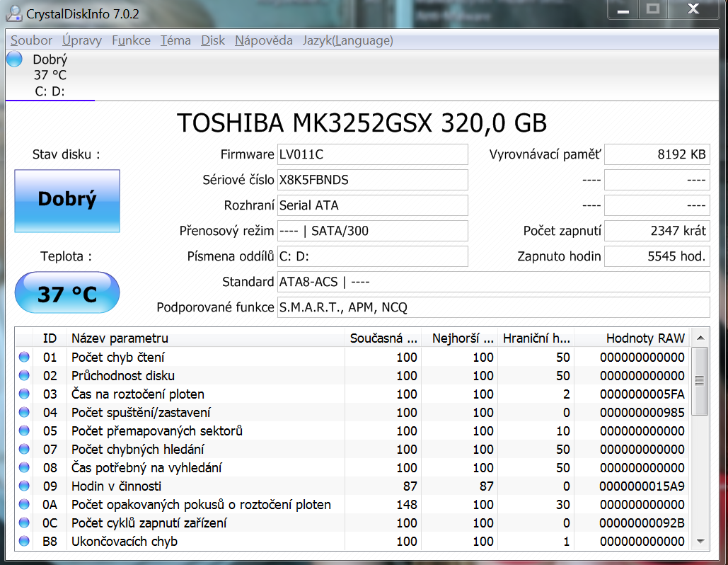This screenshot has height=565, width=728.
Task: Click the scrollbar up arrow in SMART list
Action: coord(700,338)
